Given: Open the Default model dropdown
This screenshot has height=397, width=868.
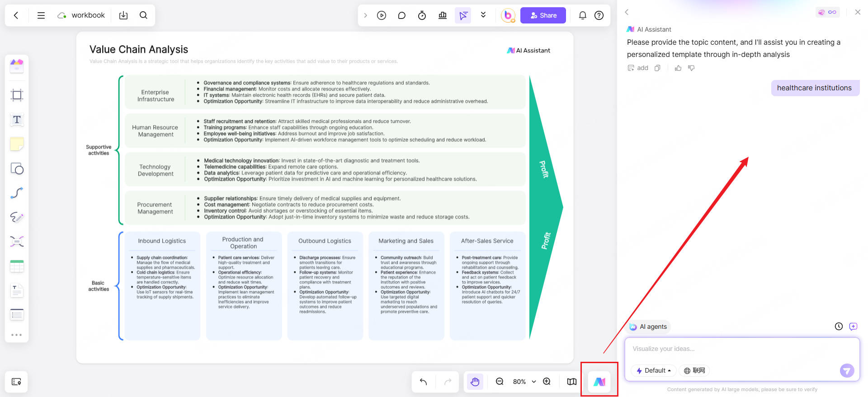Looking at the screenshot, I should (x=654, y=370).
